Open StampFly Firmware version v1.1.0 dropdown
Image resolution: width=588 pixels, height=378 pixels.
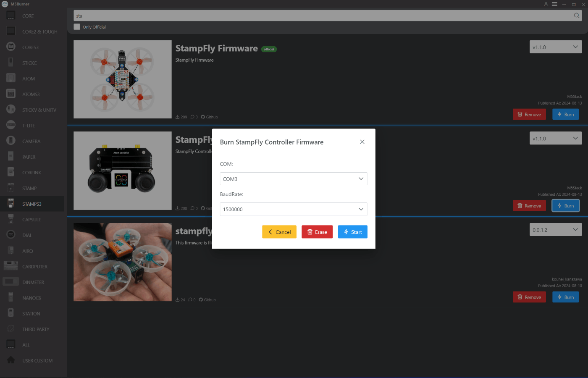click(x=556, y=47)
